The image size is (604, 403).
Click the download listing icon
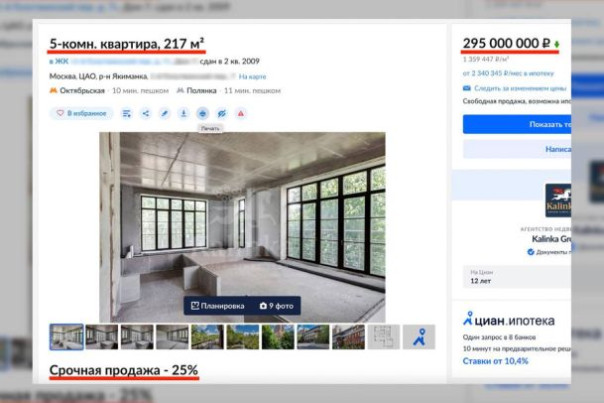tap(184, 113)
